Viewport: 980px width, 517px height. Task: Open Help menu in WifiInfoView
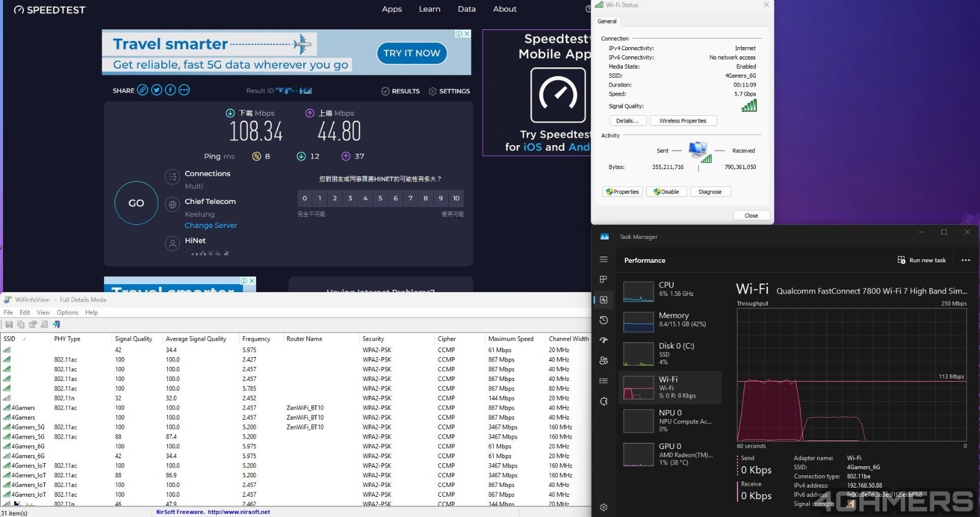(x=91, y=312)
